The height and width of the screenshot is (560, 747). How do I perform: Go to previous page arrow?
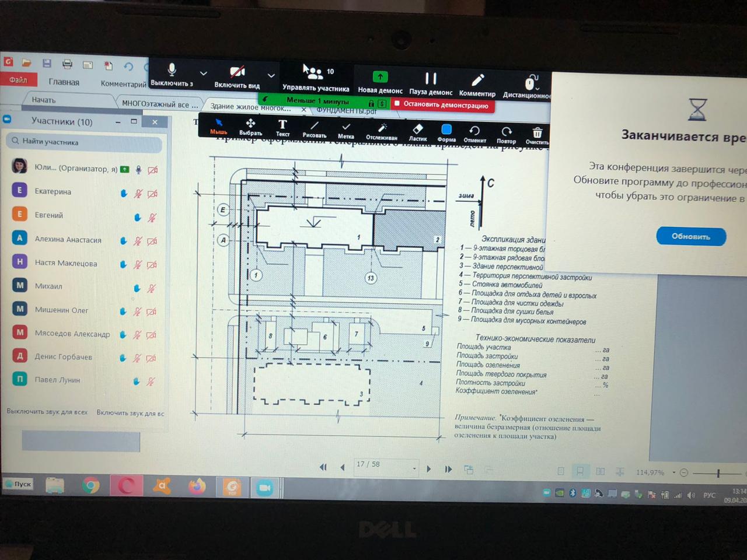(x=343, y=467)
